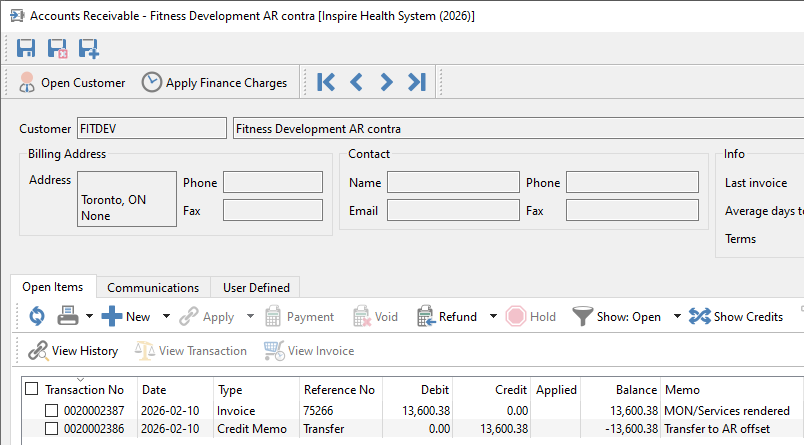Viewport: 804px width, 445px height.
Task: Click the Save icon
Action: (26, 48)
